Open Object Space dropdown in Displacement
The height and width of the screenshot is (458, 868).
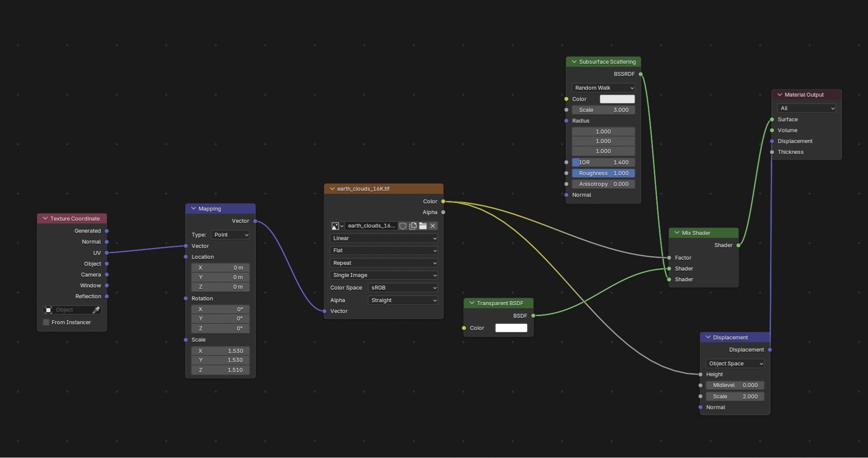pos(735,364)
